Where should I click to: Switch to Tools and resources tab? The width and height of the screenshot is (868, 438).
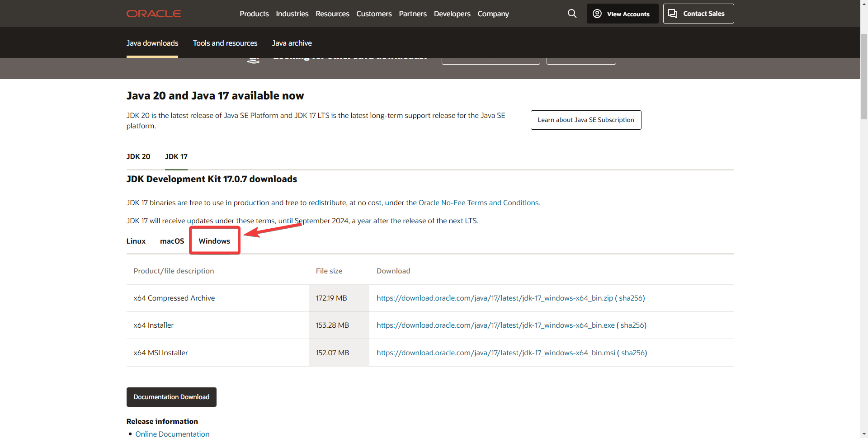225,43
